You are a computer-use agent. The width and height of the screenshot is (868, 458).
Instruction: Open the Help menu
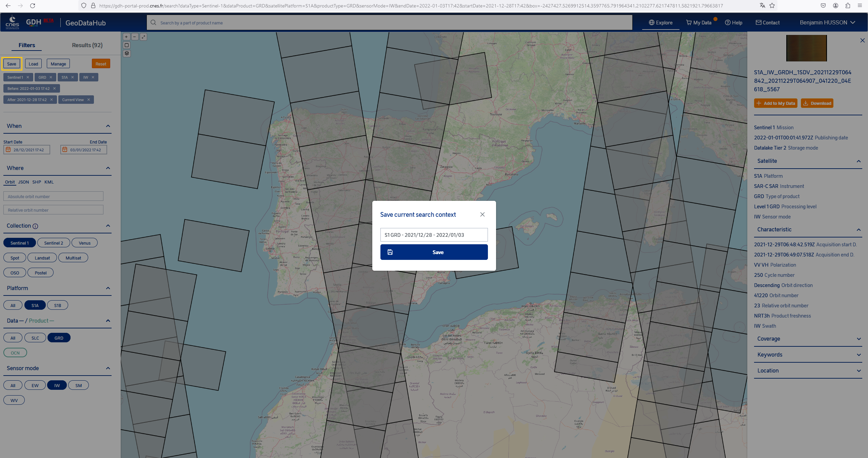point(734,22)
